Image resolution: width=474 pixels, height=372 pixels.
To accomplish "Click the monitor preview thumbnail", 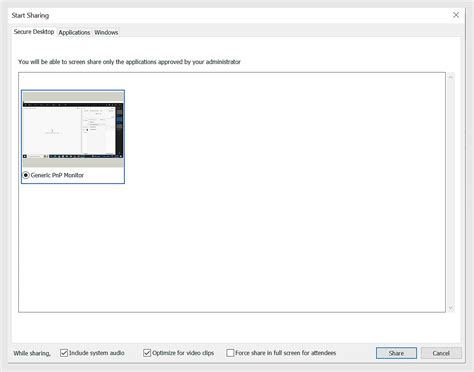I will tap(73, 130).
